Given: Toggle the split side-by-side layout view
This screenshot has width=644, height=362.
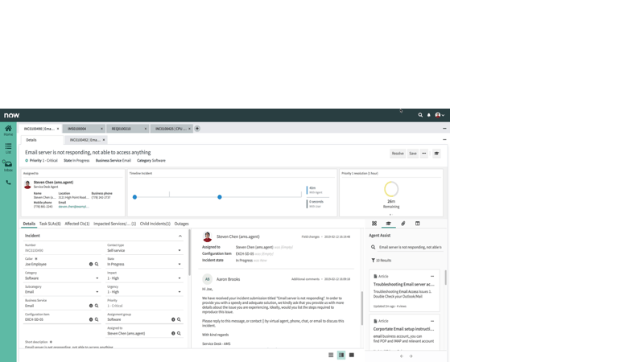Looking at the screenshot, I should (x=341, y=355).
